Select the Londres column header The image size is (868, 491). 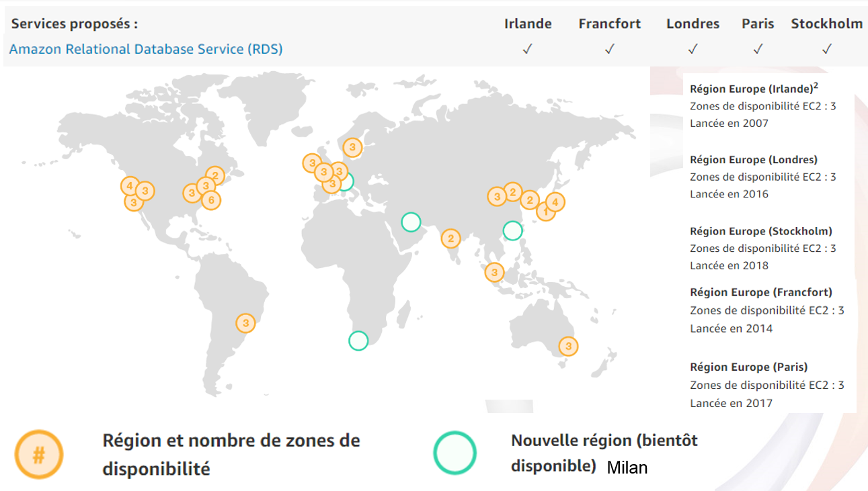coord(693,24)
